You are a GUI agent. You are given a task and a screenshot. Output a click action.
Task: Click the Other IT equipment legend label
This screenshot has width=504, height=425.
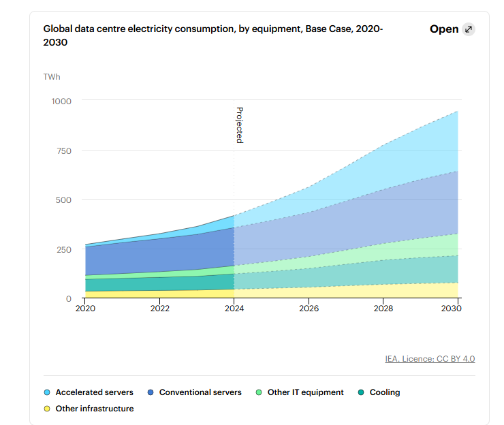(306, 392)
